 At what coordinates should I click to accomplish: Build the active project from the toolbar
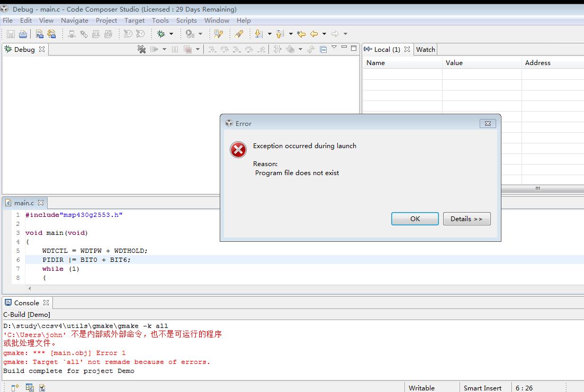[x=40, y=34]
